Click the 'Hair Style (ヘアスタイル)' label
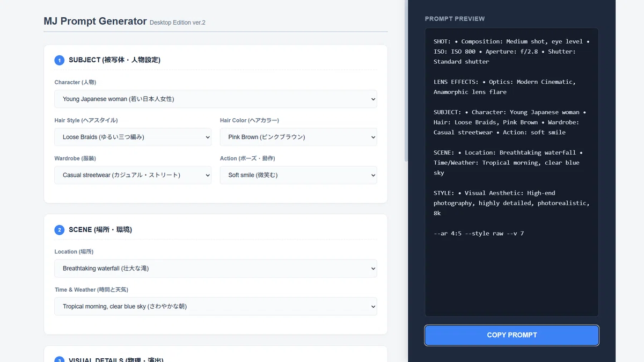The image size is (644, 362). [86, 120]
